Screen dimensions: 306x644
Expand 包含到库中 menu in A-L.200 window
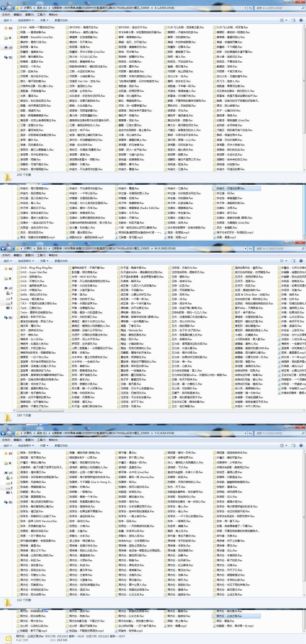click(x=26, y=20)
